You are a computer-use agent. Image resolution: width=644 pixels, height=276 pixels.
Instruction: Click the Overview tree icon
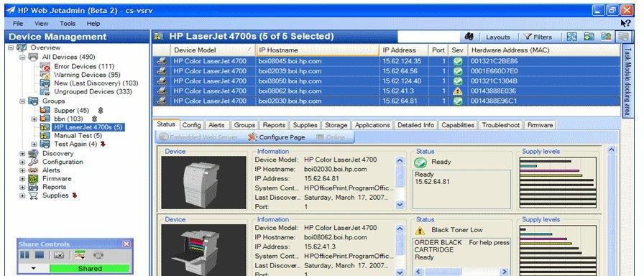point(22,47)
